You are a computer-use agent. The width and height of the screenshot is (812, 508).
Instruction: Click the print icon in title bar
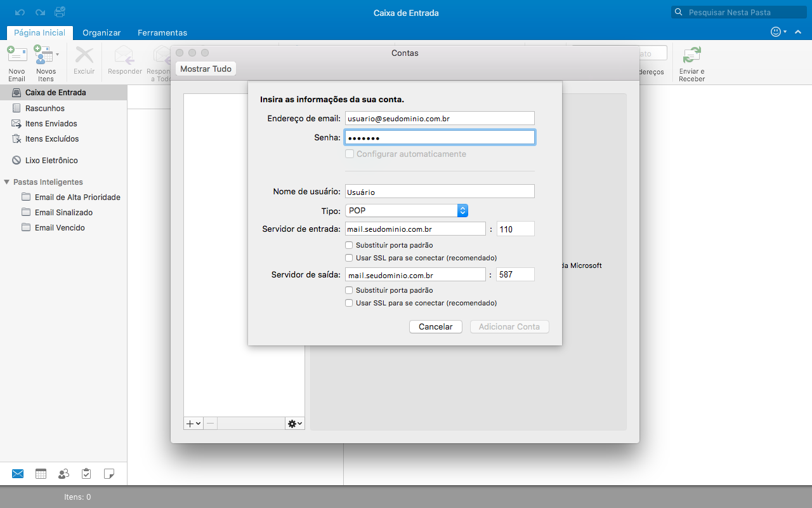60,12
